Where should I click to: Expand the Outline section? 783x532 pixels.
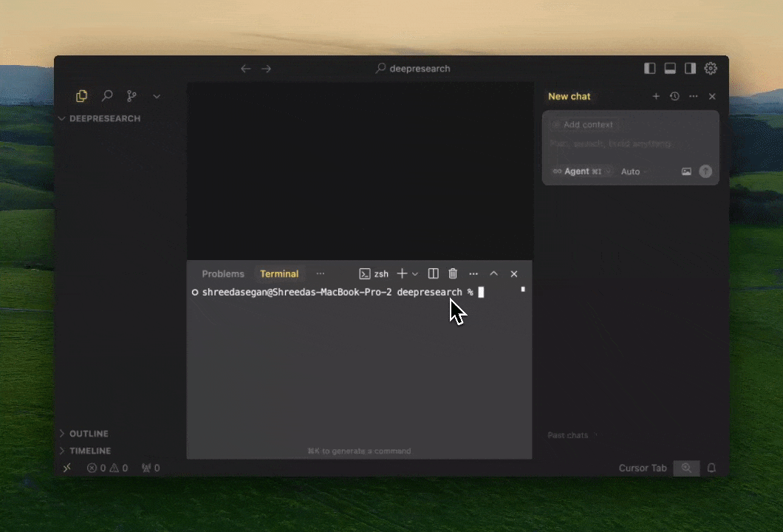pyautogui.click(x=89, y=434)
